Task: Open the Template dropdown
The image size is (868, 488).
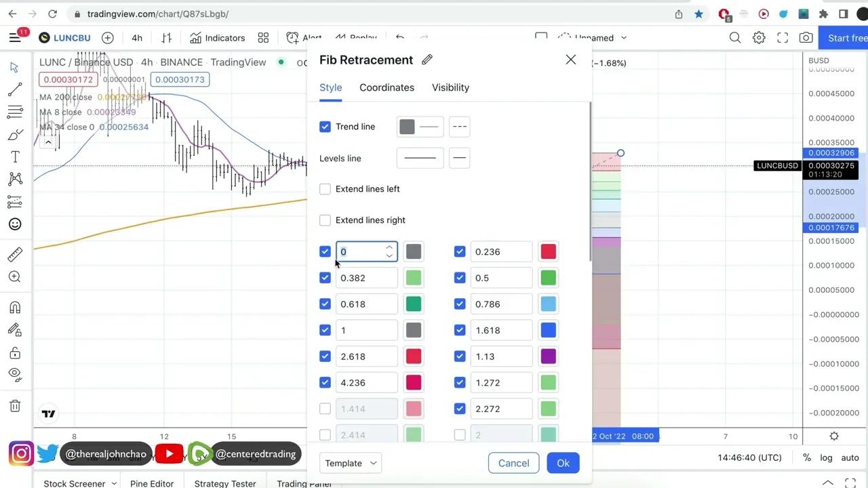Action: [350, 463]
